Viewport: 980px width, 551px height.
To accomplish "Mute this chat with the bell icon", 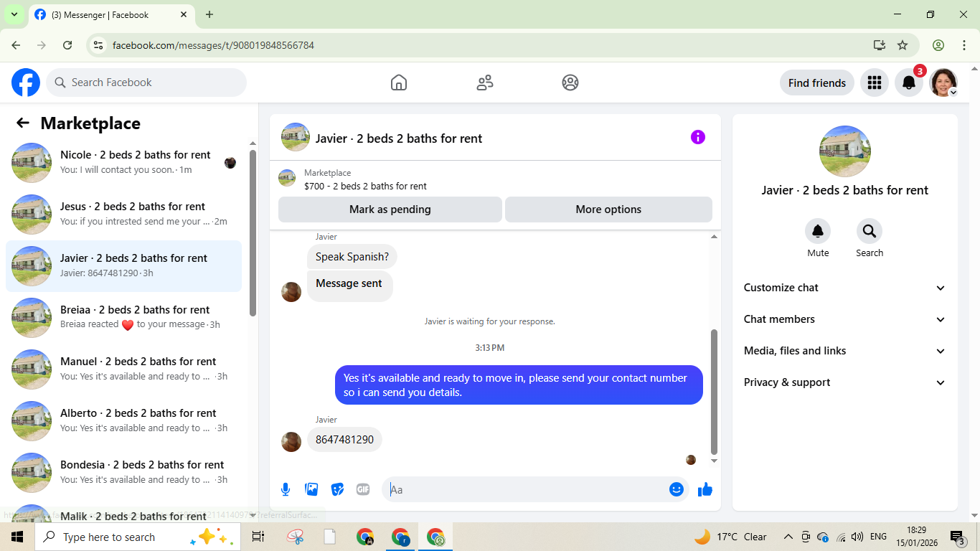I will (818, 231).
